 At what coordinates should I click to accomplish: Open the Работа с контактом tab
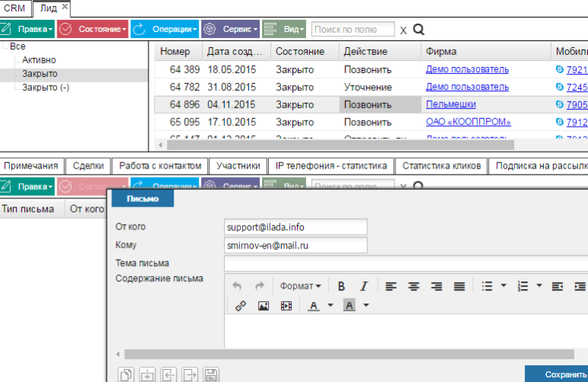click(160, 166)
